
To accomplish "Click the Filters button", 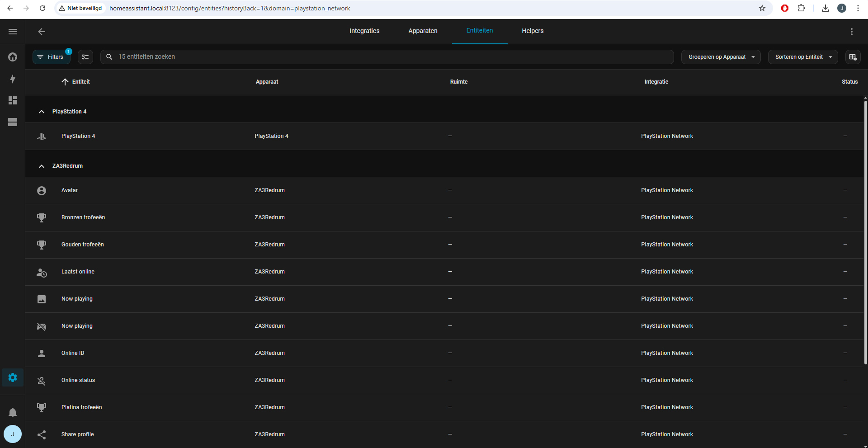I will [51, 57].
